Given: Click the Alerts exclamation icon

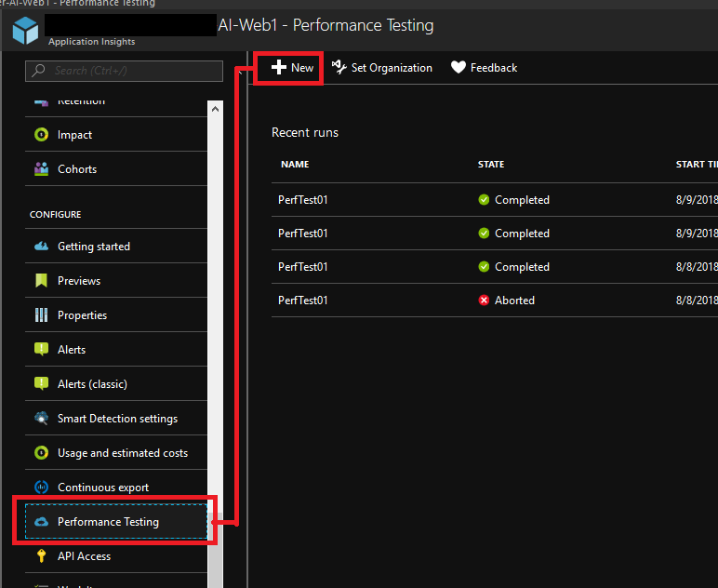Looking at the screenshot, I should click(41, 350).
